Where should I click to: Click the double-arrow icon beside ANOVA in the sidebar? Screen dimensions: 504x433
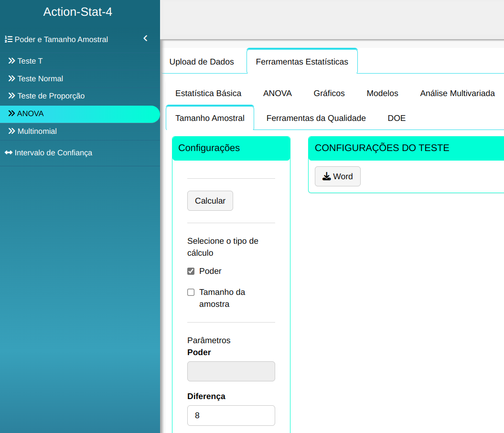(11, 114)
